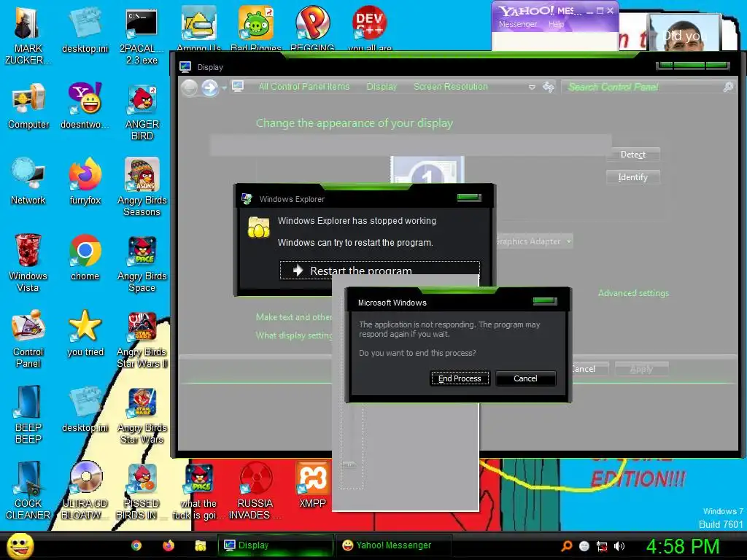747x560 pixels.
Task: Open the PEGGING desktop shortcut
Action: 312,28
